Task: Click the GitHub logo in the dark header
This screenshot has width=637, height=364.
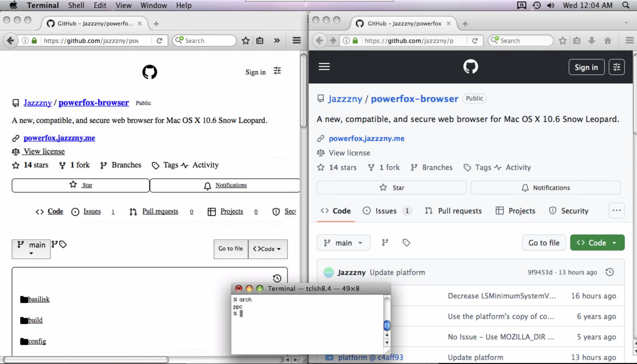Action: pos(470,67)
